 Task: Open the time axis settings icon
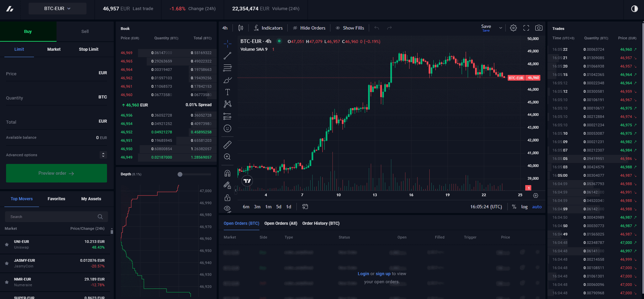pos(536,195)
